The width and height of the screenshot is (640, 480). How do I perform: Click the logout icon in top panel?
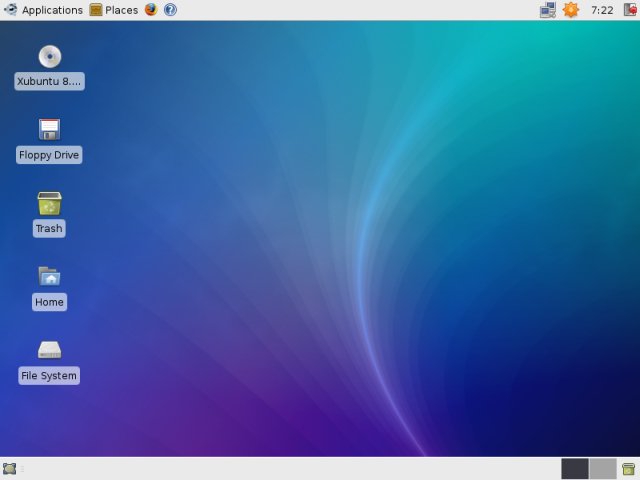click(631, 10)
